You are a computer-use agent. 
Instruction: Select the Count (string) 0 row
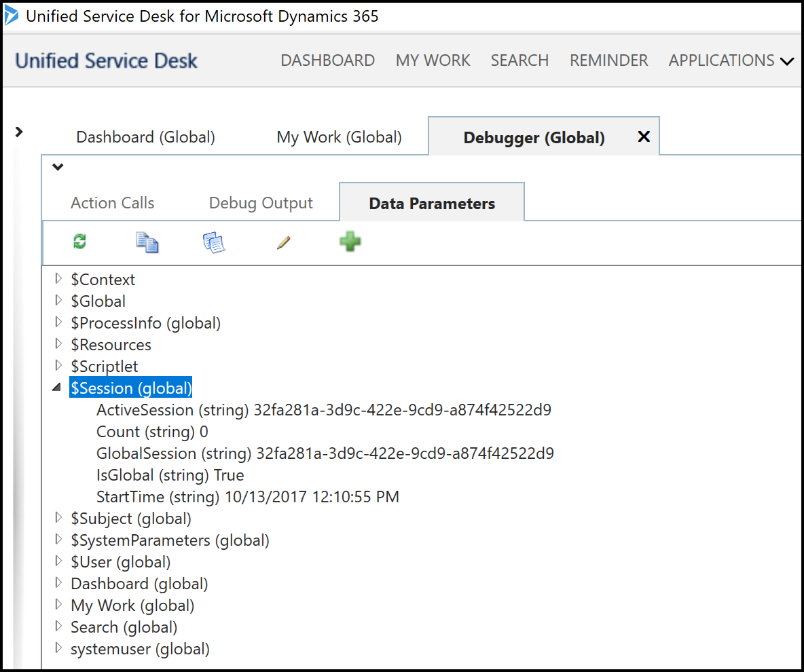[152, 431]
